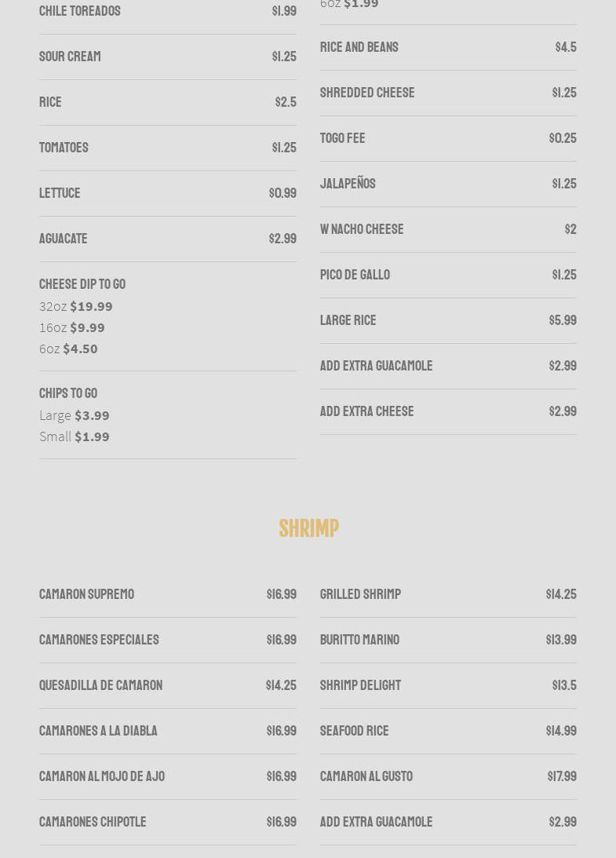616x858 pixels.
Task: Click the Cheese Dip To Go title
Action: (82, 284)
